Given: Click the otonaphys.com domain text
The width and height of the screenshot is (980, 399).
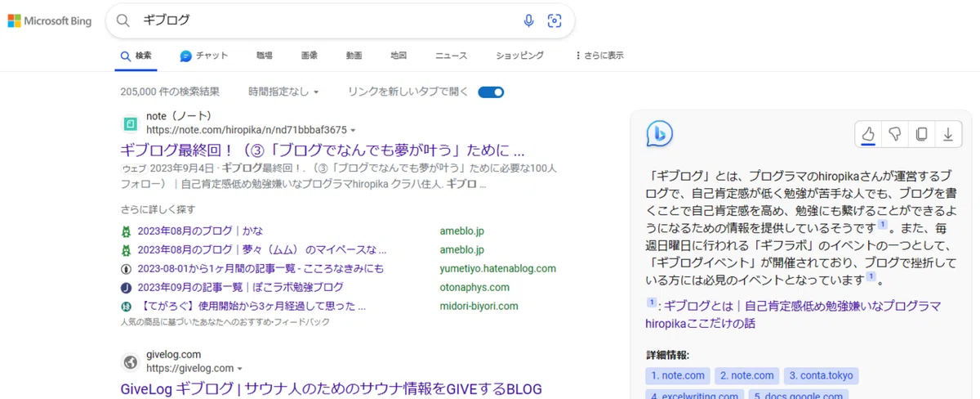Looking at the screenshot, I should pyautogui.click(x=474, y=288).
